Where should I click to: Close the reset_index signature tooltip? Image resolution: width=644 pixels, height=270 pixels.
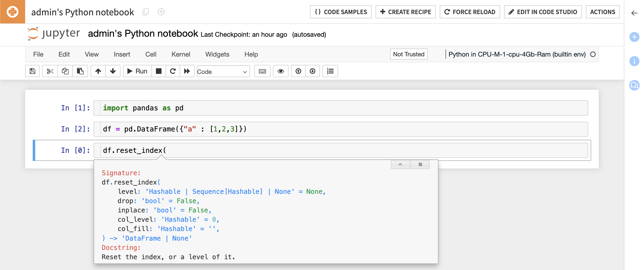click(420, 164)
